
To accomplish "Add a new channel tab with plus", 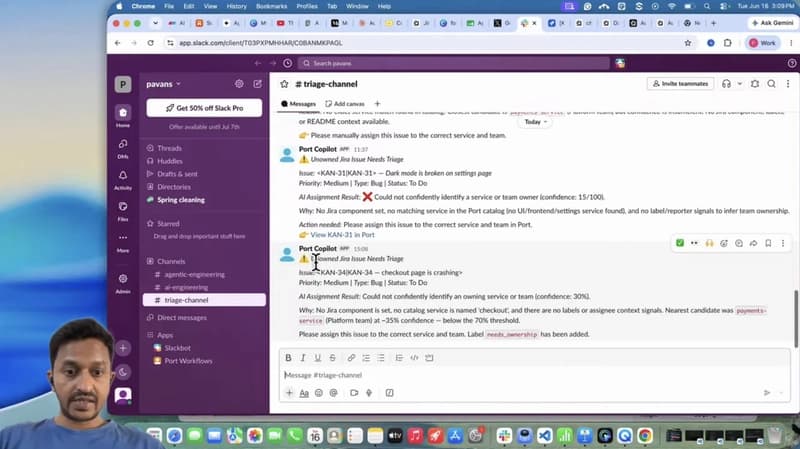I will (378, 104).
